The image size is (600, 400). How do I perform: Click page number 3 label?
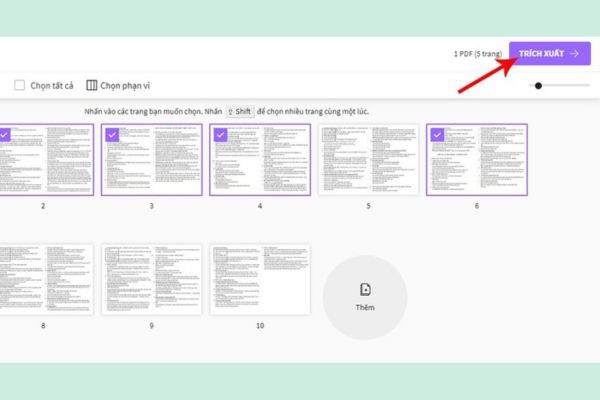[152, 206]
